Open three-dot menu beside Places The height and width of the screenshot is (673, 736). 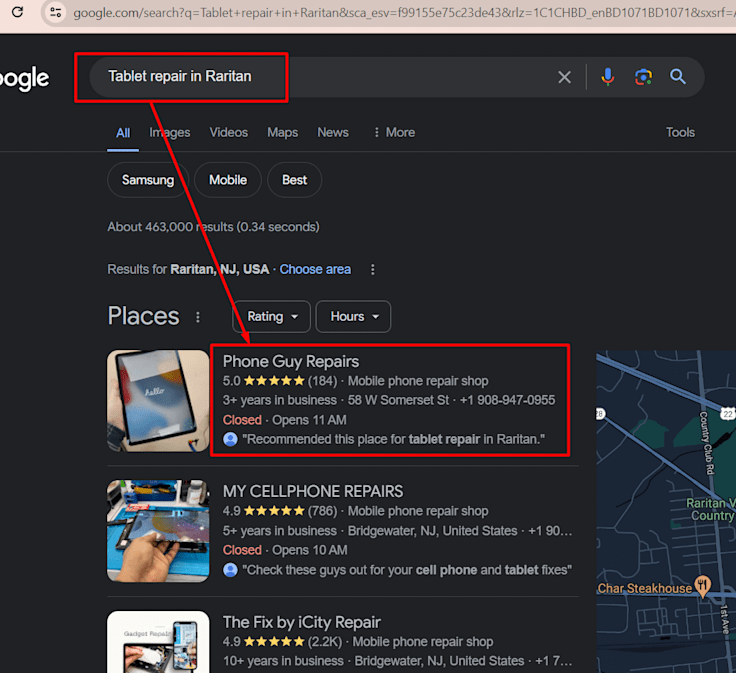pos(198,317)
